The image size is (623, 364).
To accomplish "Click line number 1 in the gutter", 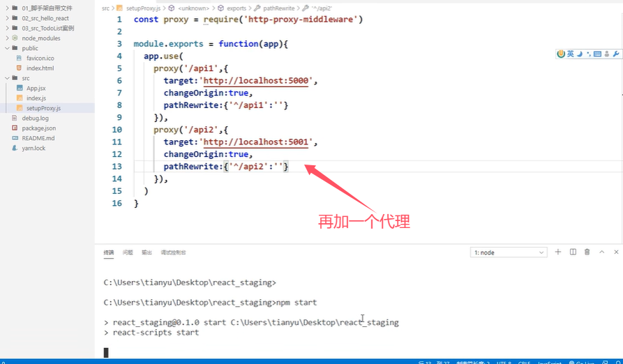I will click(119, 20).
